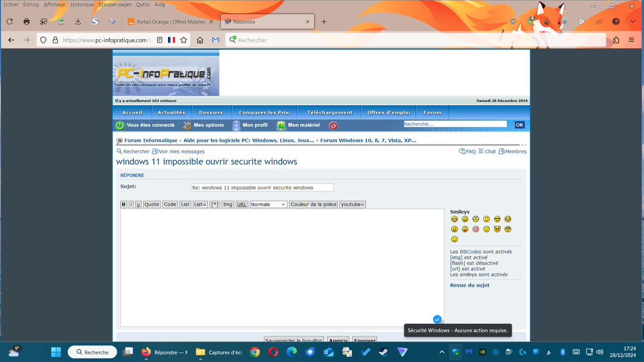Open the Gmail shortcut icon
Screen dimensions: 644x362
click(x=215, y=40)
